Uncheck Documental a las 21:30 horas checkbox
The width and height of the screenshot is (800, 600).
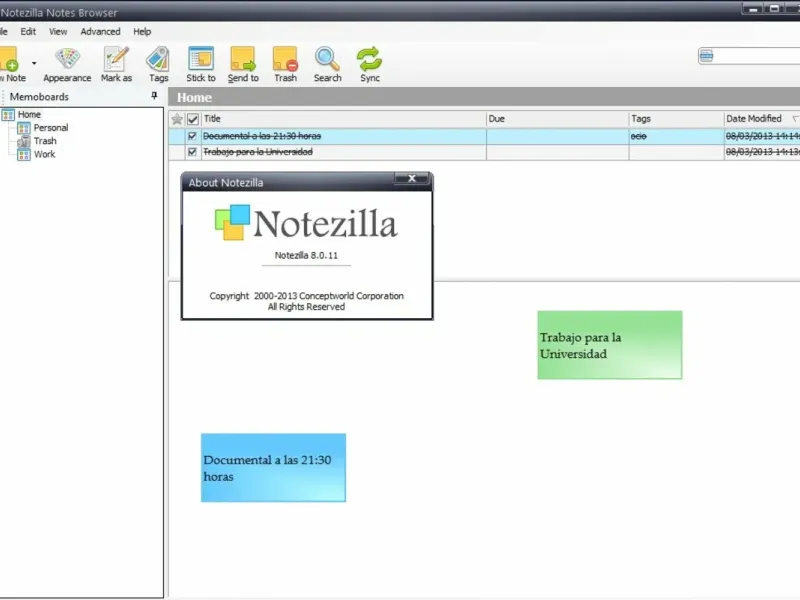point(192,136)
